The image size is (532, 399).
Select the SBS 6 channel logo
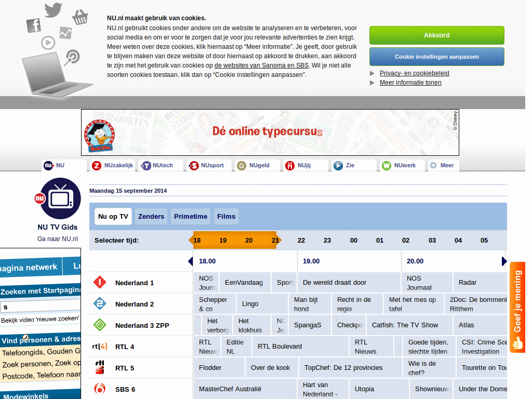coord(99,389)
